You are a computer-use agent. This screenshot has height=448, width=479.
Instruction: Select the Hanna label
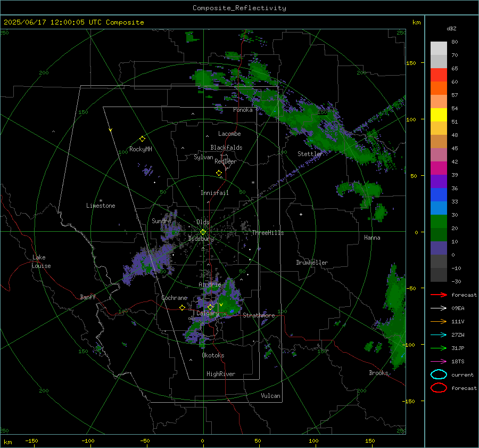tap(372, 238)
